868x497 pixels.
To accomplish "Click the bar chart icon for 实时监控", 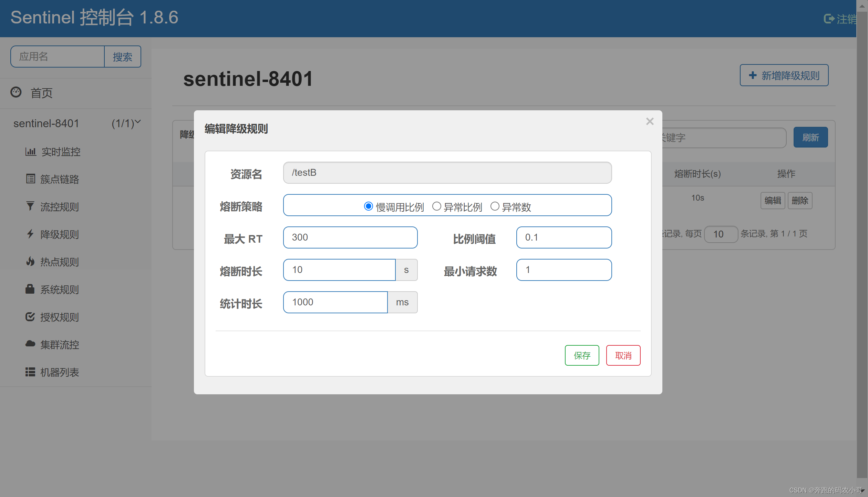I will point(31,151).
